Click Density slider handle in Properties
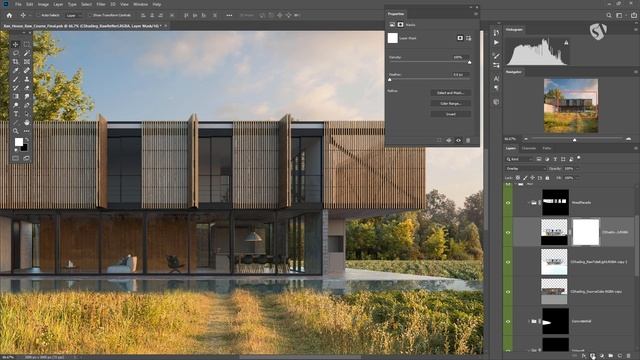640x360 pixels. (x=469, y=62)
